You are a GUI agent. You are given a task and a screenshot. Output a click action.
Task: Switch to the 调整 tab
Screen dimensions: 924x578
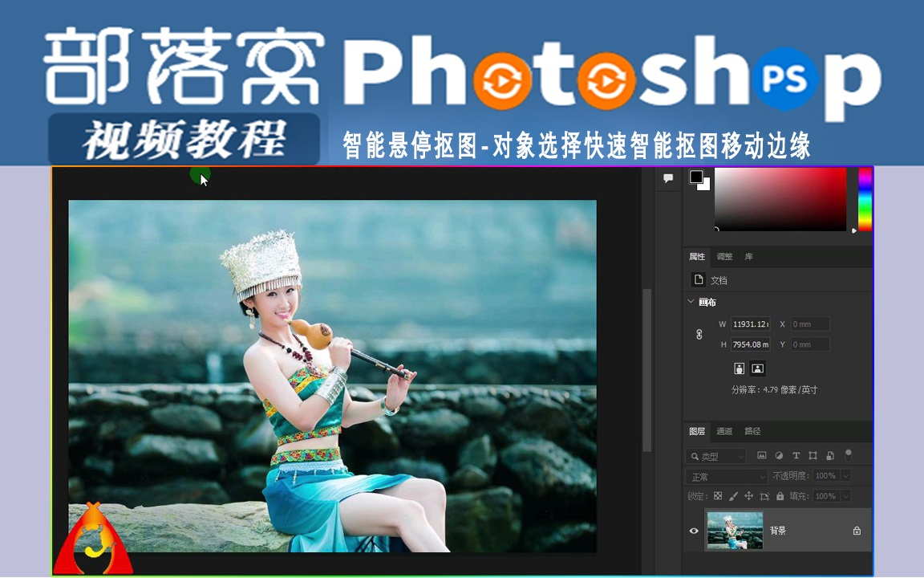point(724,257)
